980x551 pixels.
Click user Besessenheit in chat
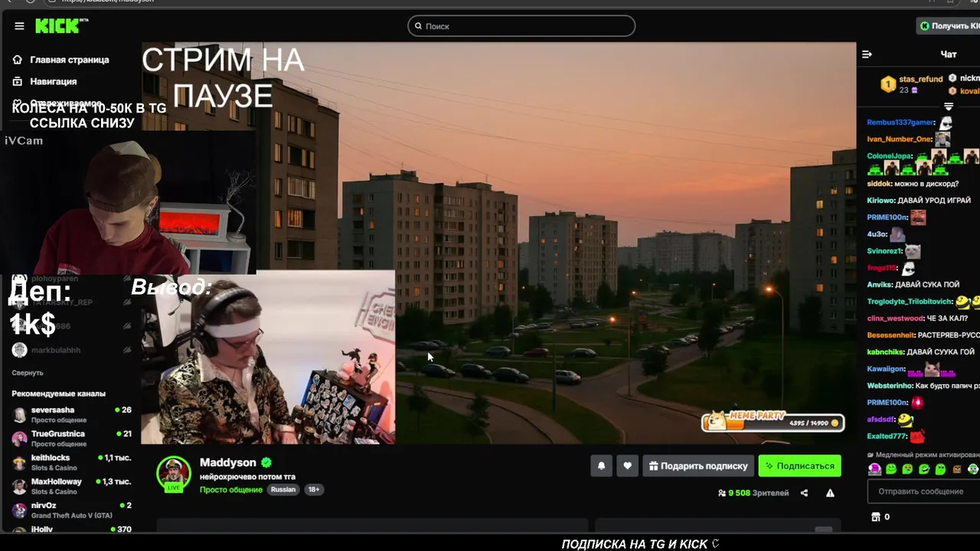891,335
